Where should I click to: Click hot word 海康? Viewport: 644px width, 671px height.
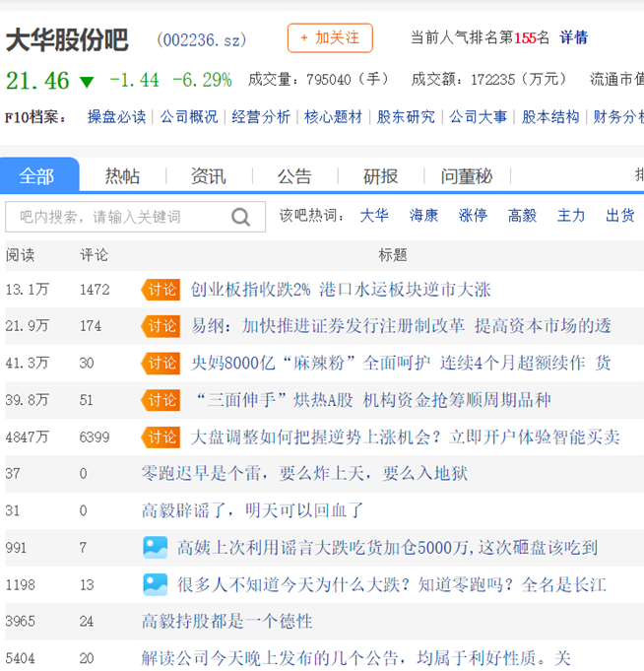[x=423, y=216]
